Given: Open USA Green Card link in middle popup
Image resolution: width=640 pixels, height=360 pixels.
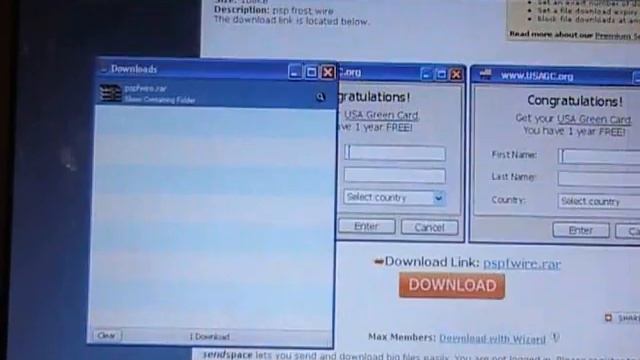Looking at the screenshot, I should click(x=382, y=115).
